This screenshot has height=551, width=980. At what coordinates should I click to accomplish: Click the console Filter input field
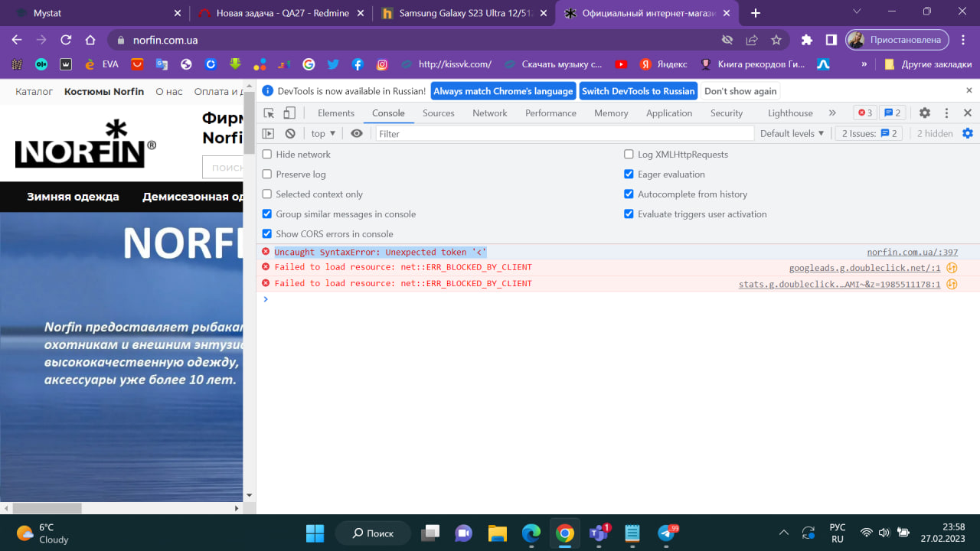click(x=564, y=134)
